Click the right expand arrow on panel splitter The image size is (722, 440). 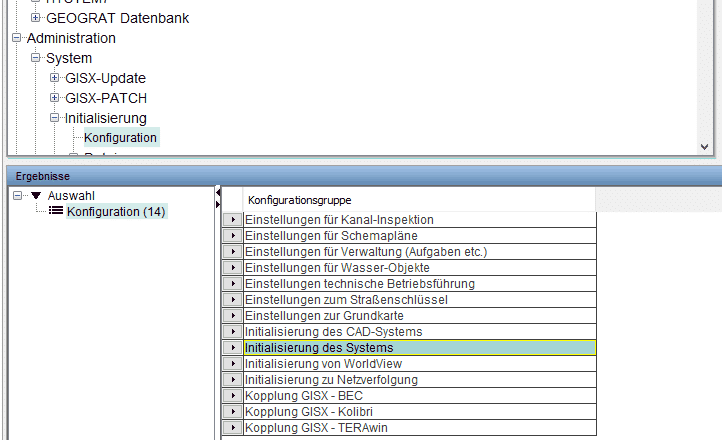[x=218, y=204]
